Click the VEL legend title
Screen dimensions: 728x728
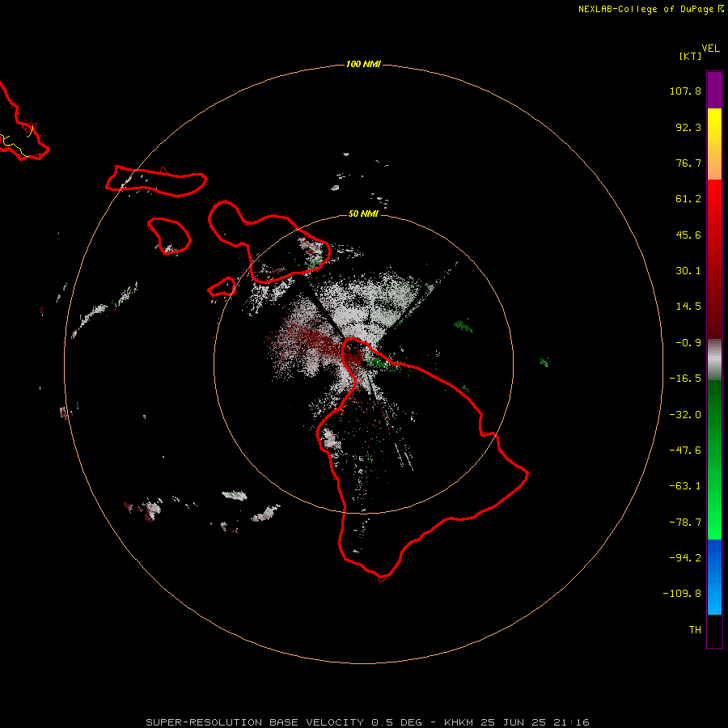point(710,49)
